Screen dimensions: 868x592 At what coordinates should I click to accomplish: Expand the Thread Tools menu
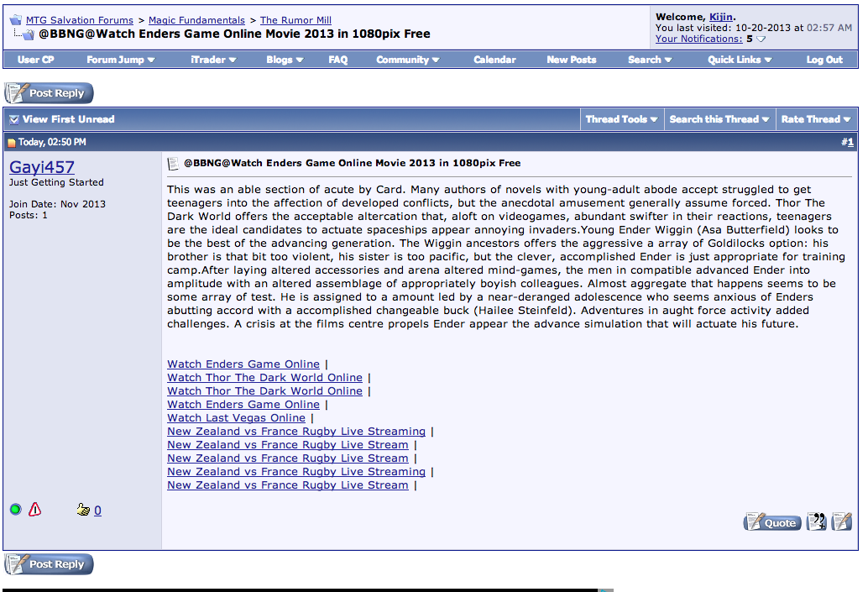click(622, 119)
